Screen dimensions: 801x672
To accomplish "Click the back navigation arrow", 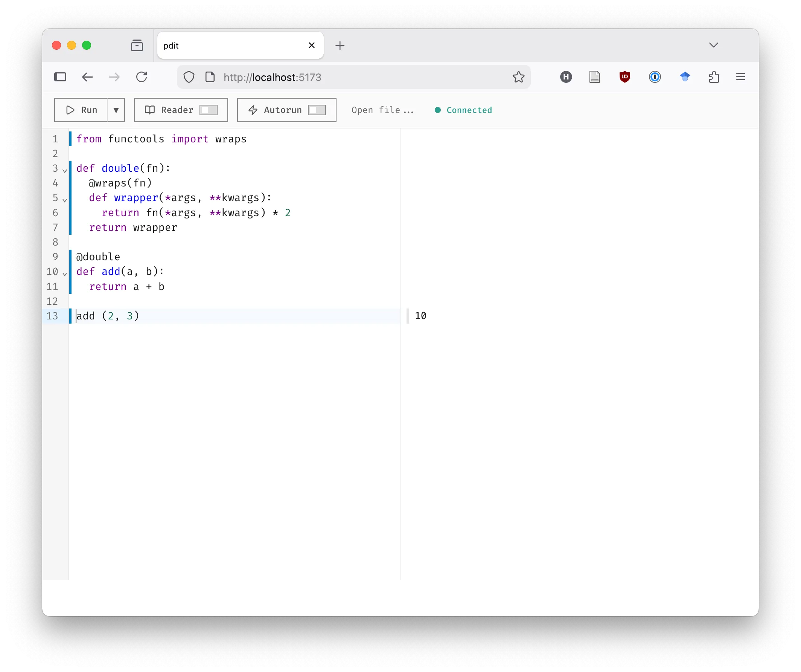I will click(x=87, y=77).
